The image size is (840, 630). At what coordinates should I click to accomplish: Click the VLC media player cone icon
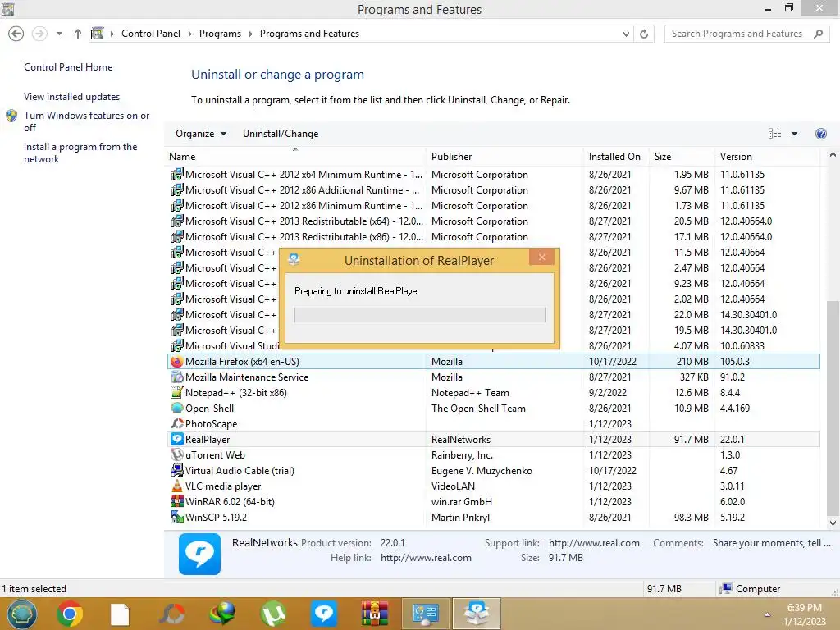coord(176,486)
